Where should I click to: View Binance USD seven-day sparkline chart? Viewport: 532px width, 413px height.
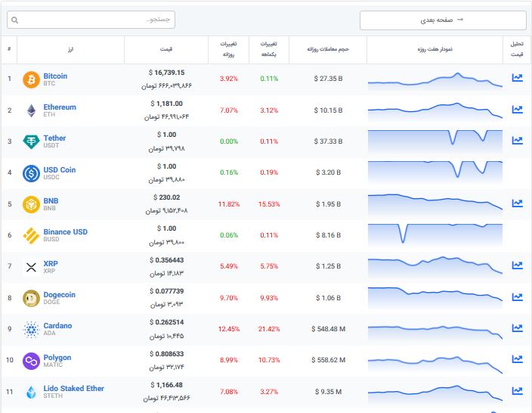[435, 236]
